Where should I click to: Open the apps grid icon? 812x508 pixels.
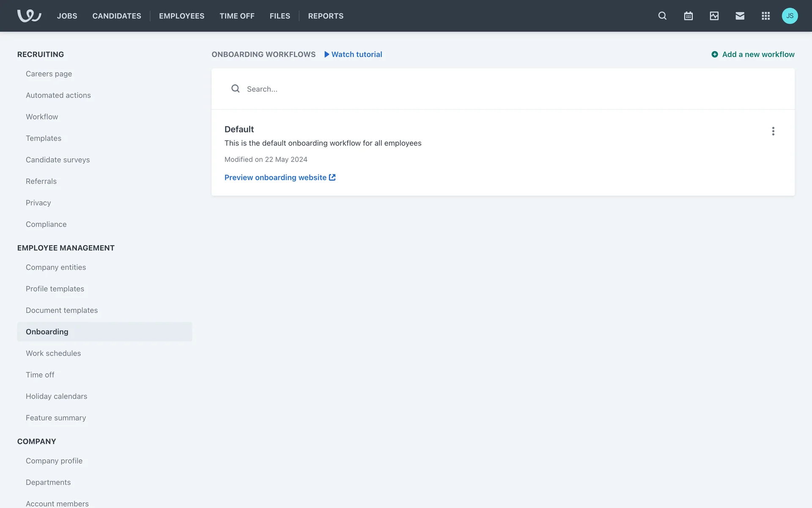click(x=765, y=16)
